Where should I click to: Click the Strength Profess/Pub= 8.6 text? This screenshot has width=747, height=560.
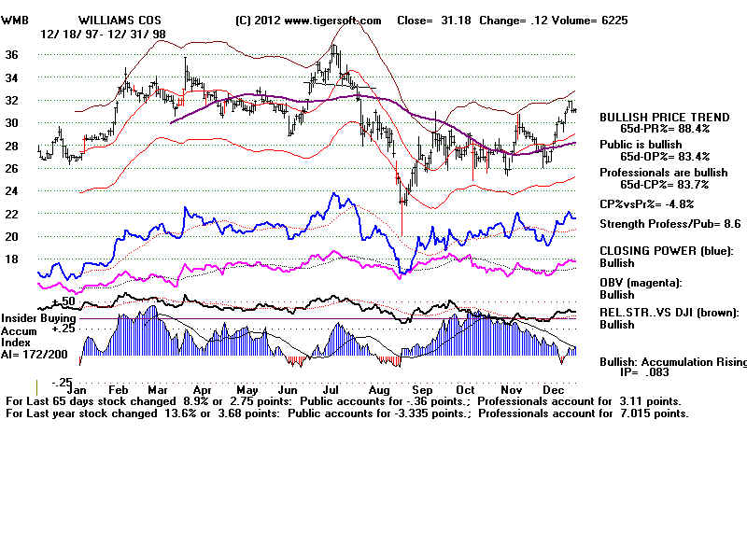pyautogui.click(x=670, y=224)
